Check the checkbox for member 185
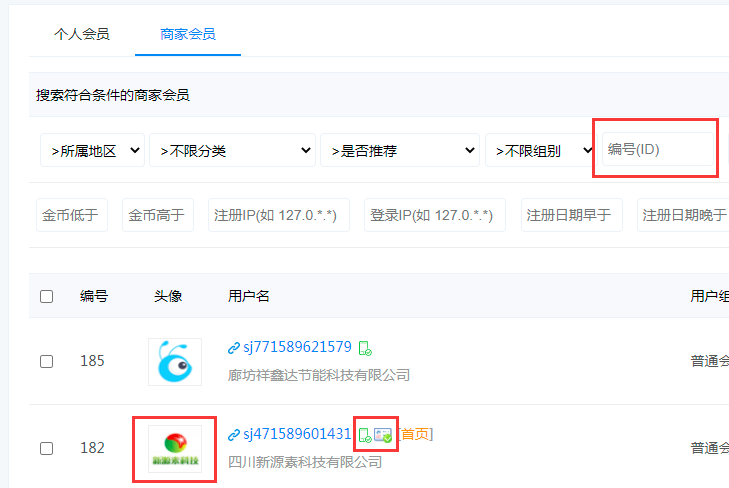This screenshot has width=729, height=488. tap(47, 361)
